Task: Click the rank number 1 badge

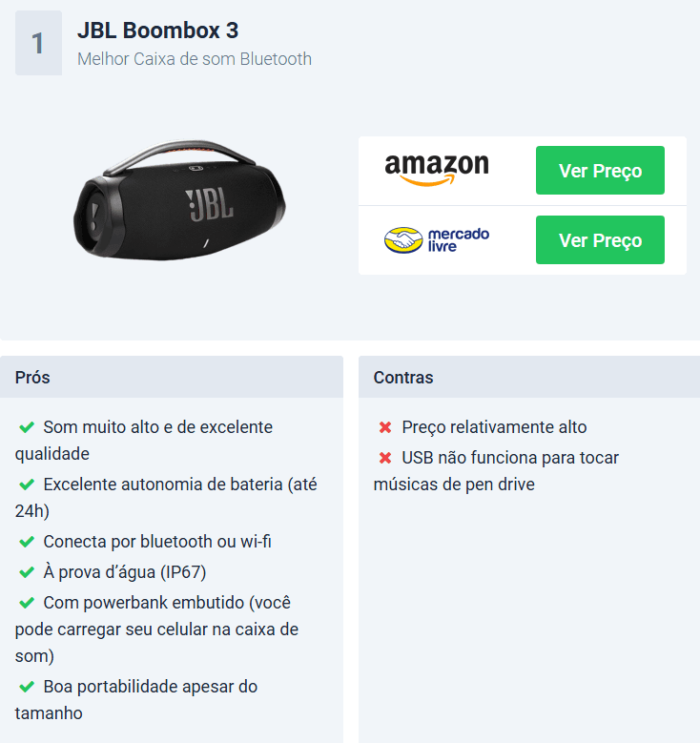Action: point(38,43)
